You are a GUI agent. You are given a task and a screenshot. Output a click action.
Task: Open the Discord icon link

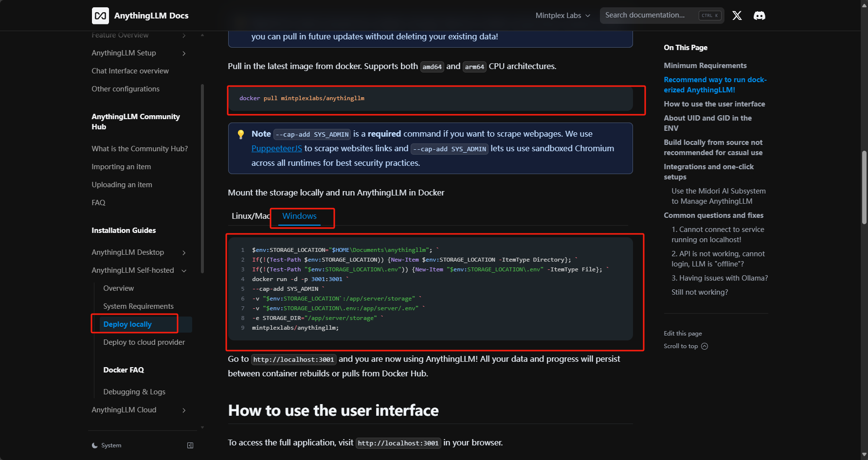coord(759,16)
